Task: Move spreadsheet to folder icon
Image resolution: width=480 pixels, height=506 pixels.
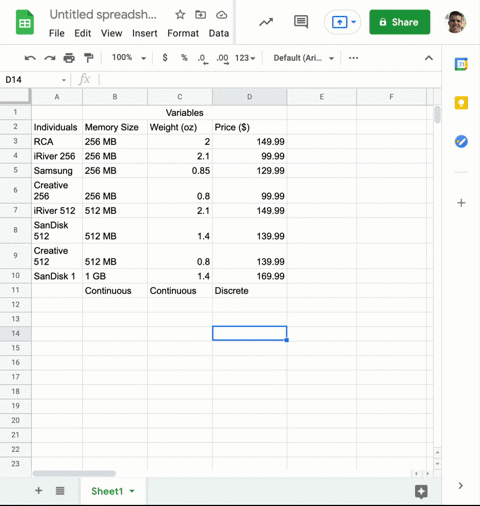Action: [x=200, y=15]
